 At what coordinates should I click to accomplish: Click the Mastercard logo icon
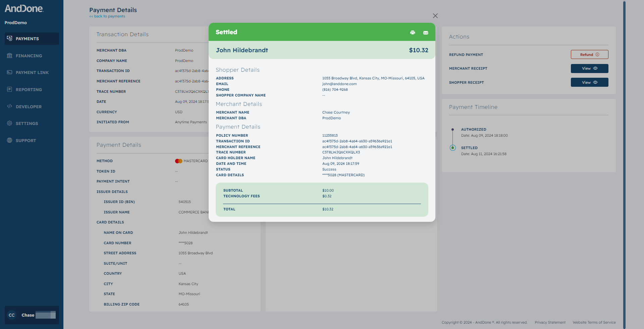coord(178,161)
